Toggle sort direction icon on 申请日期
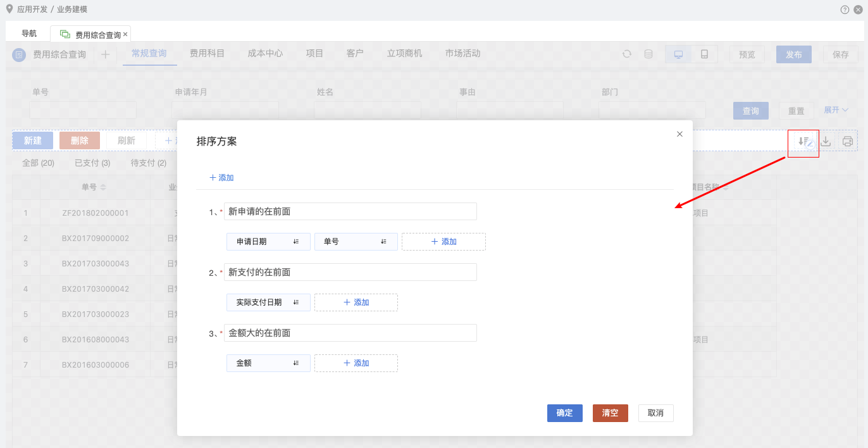The width and height of the screenshot is (868, 448). point(296,242)
